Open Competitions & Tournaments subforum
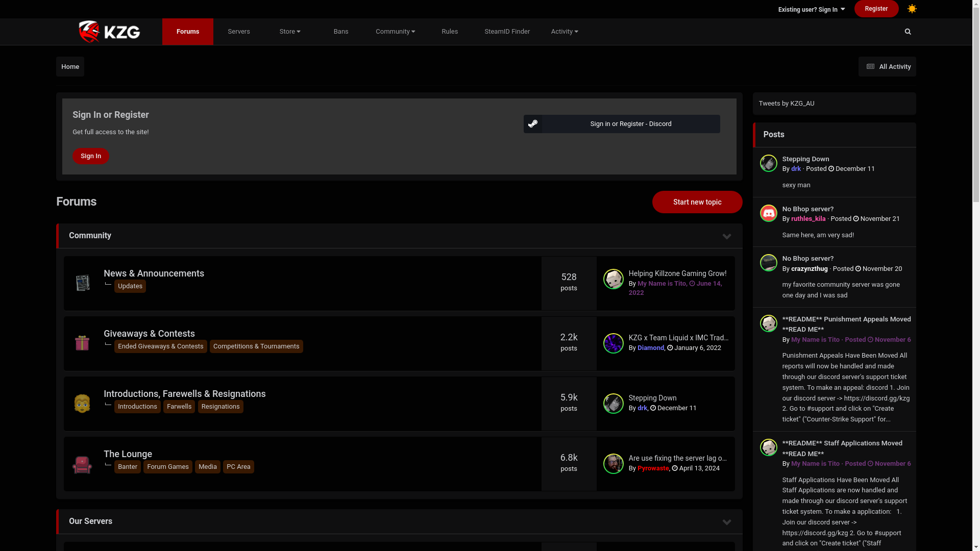Viewport: 980px width, 551px height. pyautogui.click(x=256, y=346)
